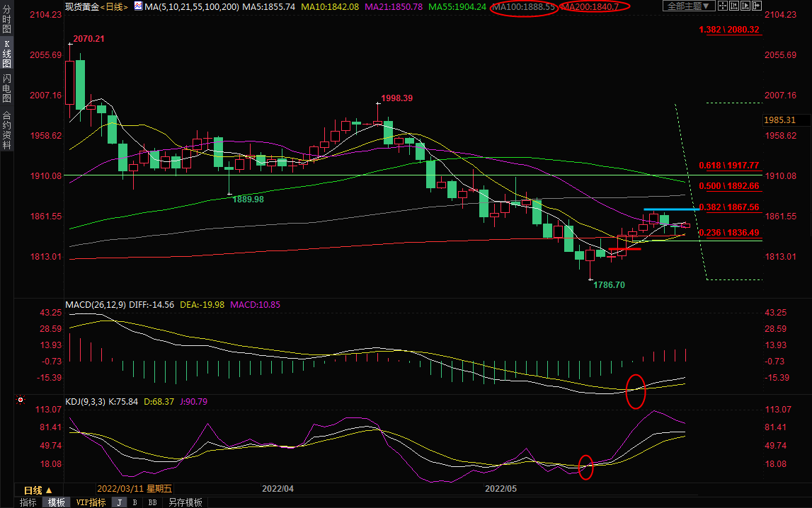The image size is (812, 508).
Task: Click the 1786.70 low price marker
Action: click(x=609, y=284)
